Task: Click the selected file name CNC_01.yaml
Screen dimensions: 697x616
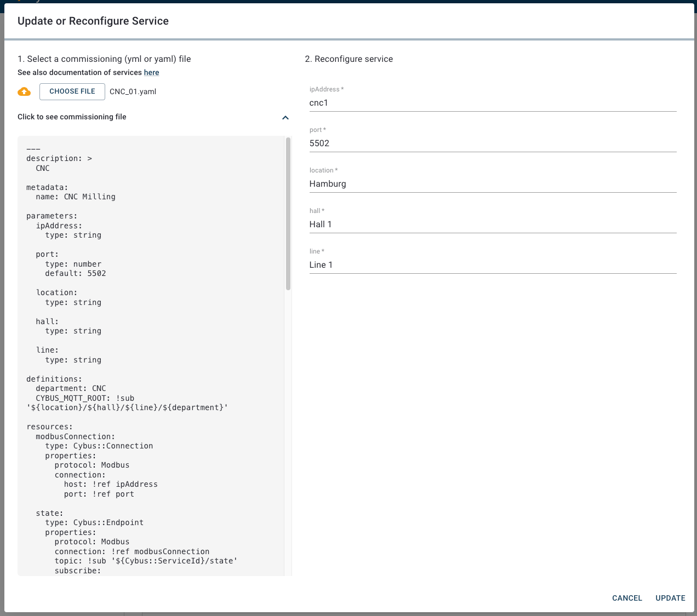Action: (133, 91)
